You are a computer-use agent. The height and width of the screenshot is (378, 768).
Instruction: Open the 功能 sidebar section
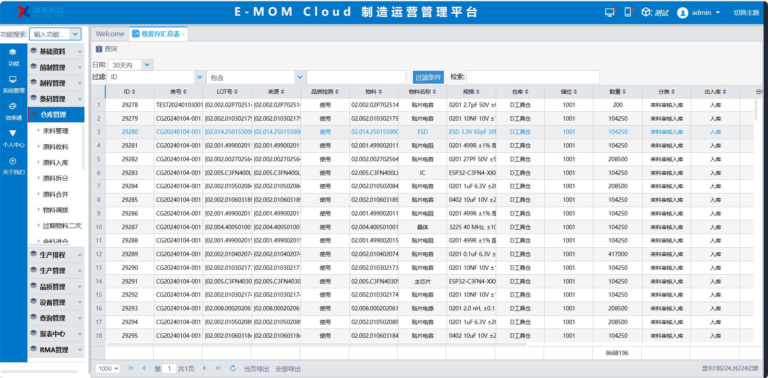13,57
